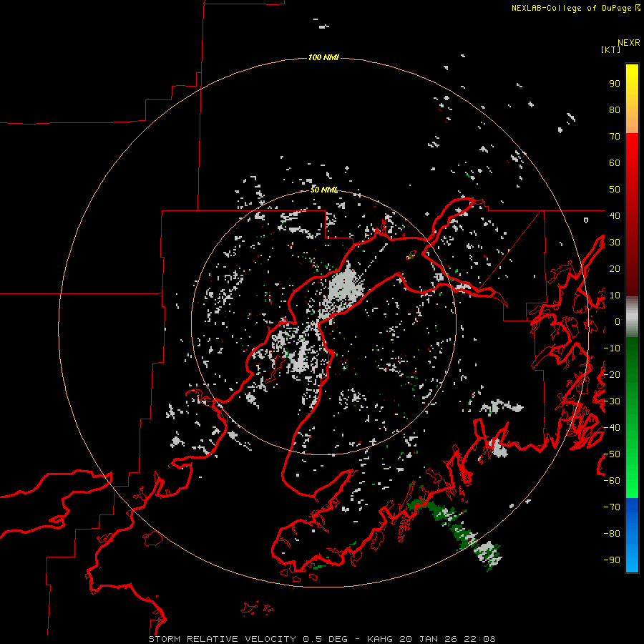Screen dimensions: 644x644
Task: Click the 20 value on velocity scale
Action: 615,268
